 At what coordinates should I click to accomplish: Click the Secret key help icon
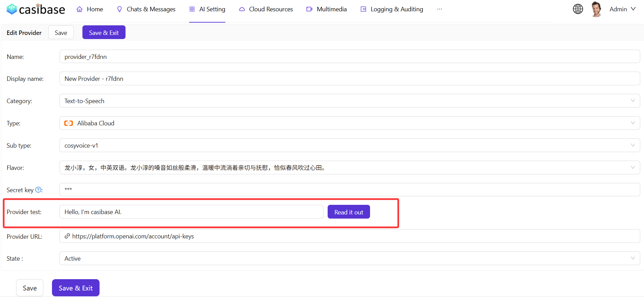click(x=38, y=190)
